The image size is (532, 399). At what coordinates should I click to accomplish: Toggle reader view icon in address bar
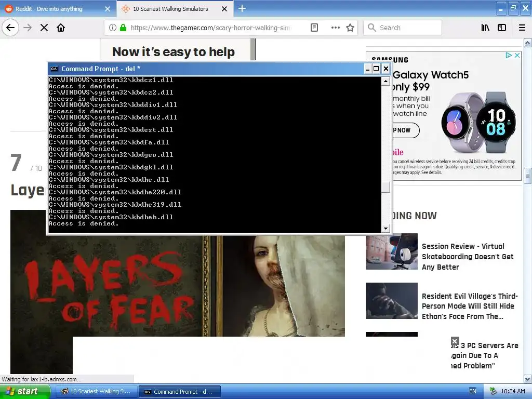pos(314,28)
